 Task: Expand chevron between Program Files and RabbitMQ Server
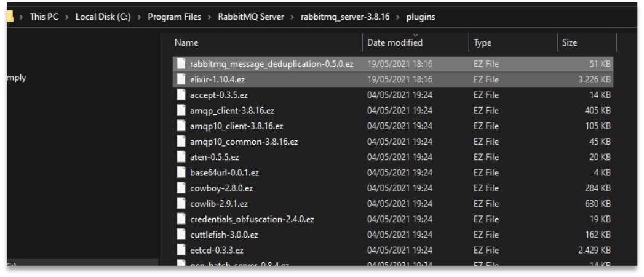(x=210, y=17)
